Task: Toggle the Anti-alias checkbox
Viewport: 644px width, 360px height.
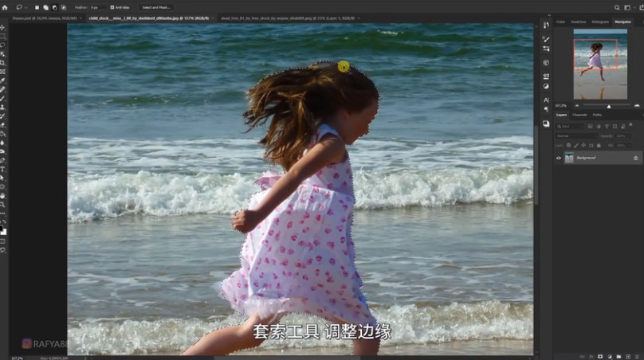Action: (112, 7)
